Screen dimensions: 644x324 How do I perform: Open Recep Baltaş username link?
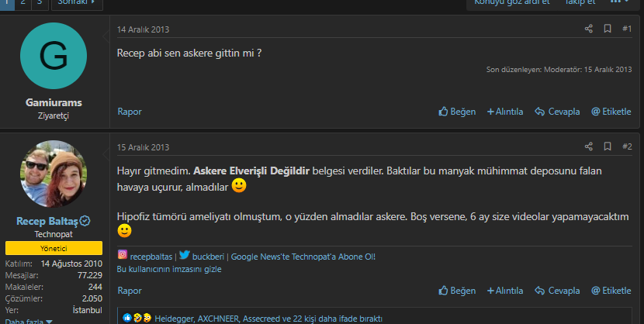point(47,222)
